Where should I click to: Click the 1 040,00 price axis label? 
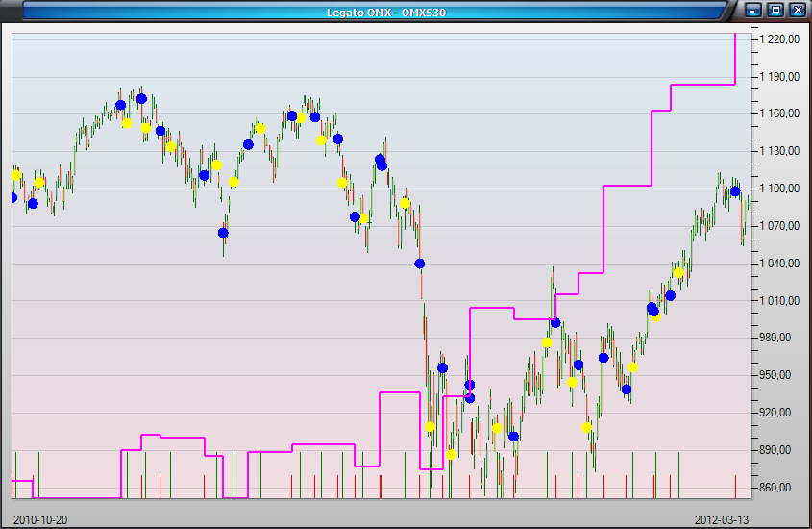click(779, 264)
